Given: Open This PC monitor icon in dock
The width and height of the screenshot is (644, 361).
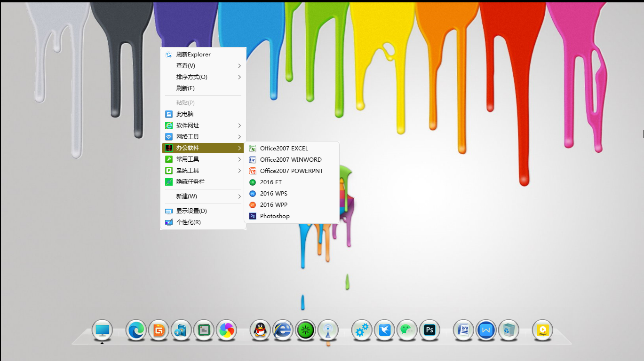Looking at the screenshot, I should point(102,330).
